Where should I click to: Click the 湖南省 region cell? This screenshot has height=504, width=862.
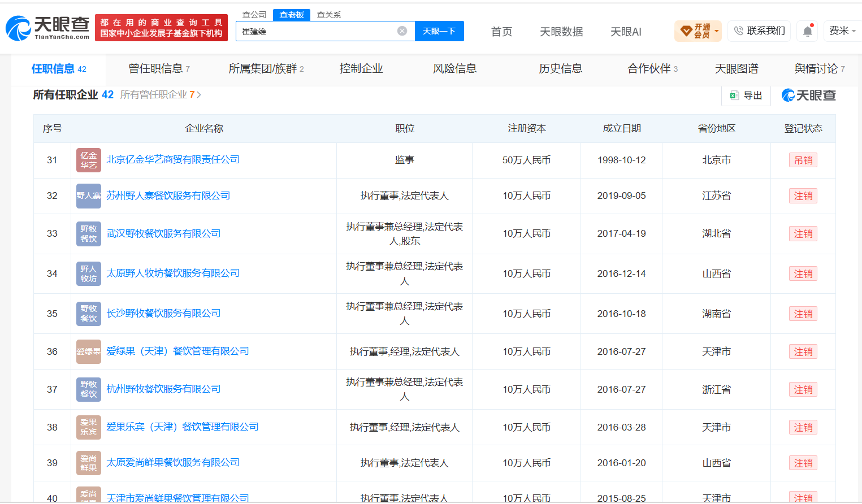[x=717, y=314]
